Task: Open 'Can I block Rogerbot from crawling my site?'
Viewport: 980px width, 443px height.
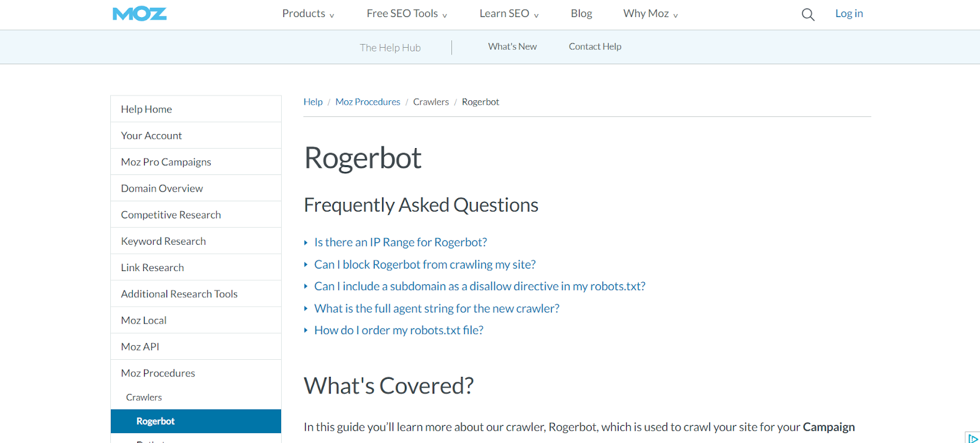Action: click(425, 264)
